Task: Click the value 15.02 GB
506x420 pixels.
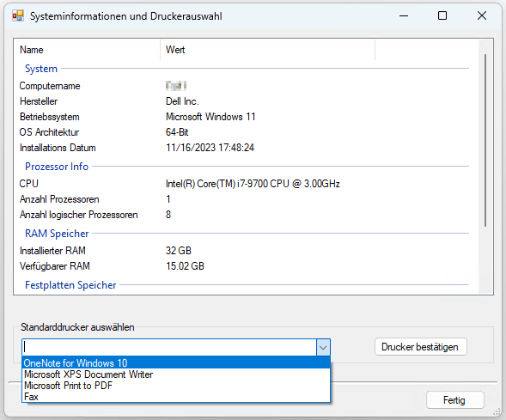Action: [x=185, y=266]
